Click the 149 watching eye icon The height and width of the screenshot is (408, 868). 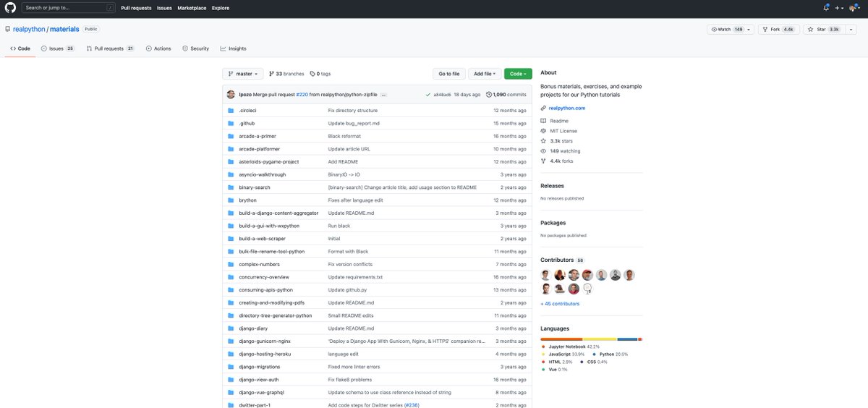[543, 151]
